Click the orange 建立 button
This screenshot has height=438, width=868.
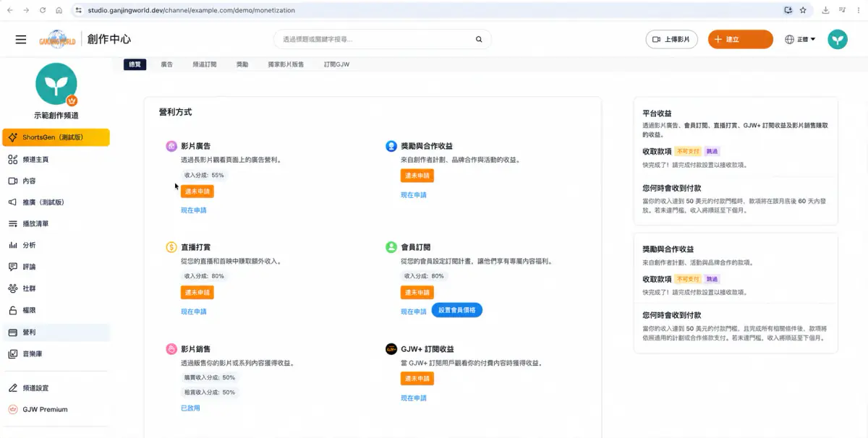tap(740, 40)
